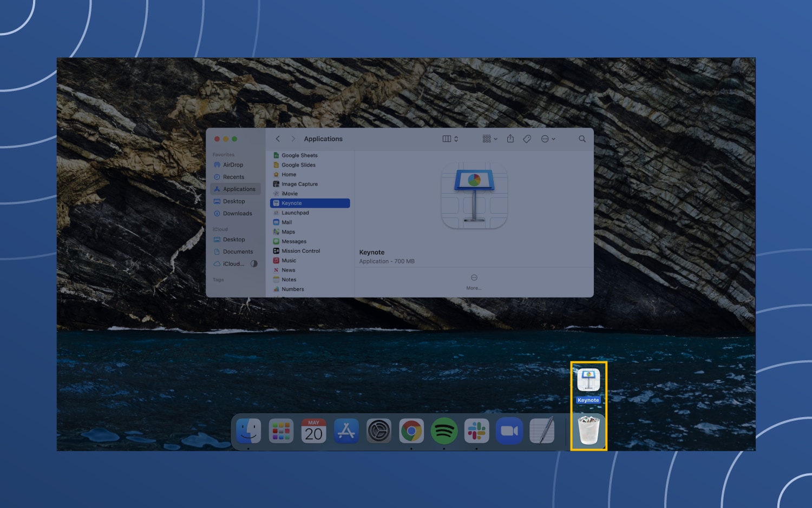The height and width of the screenshot is (508, 812).
Task: Launch Zoom from the Dock
Action: click(x=509, y=431)
